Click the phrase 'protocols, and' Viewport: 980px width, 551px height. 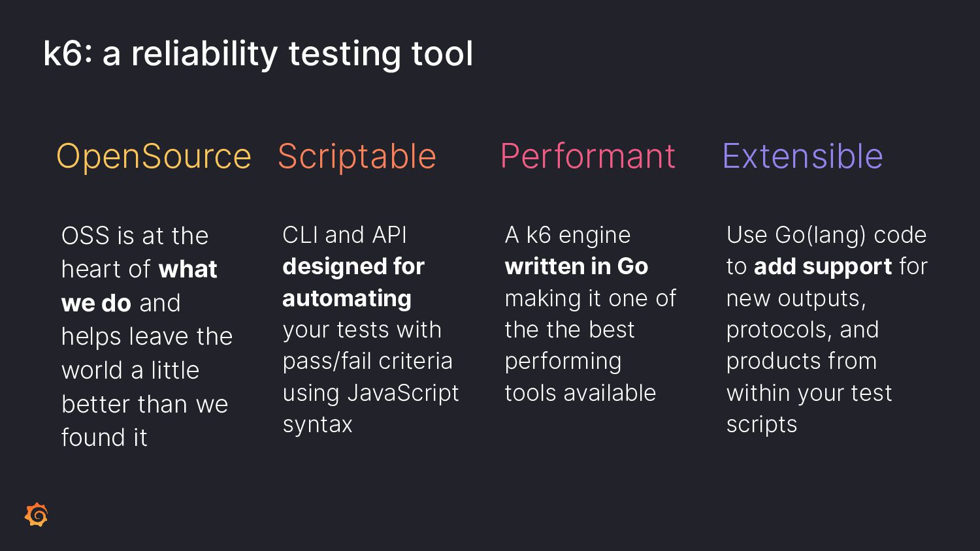click(802, 330)
